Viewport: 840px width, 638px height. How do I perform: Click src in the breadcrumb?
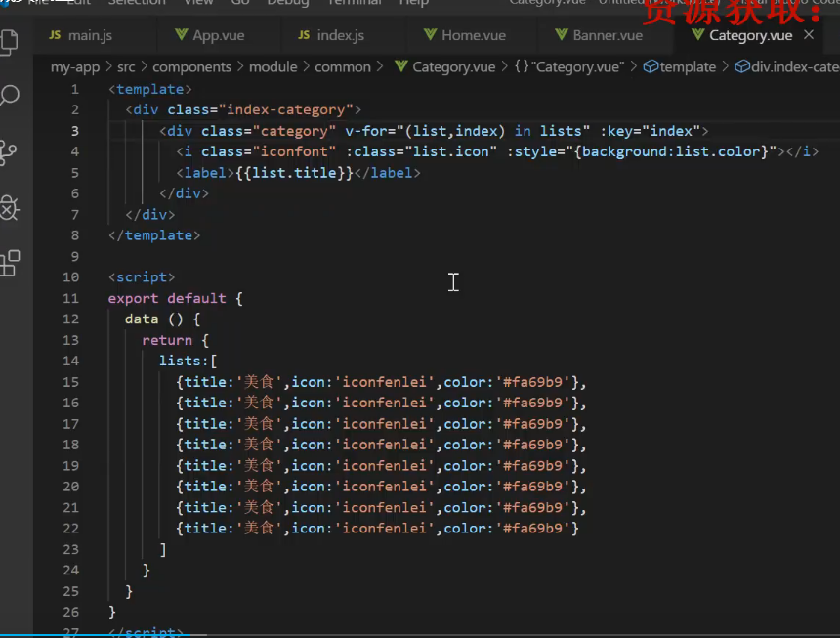pos(126,67)
